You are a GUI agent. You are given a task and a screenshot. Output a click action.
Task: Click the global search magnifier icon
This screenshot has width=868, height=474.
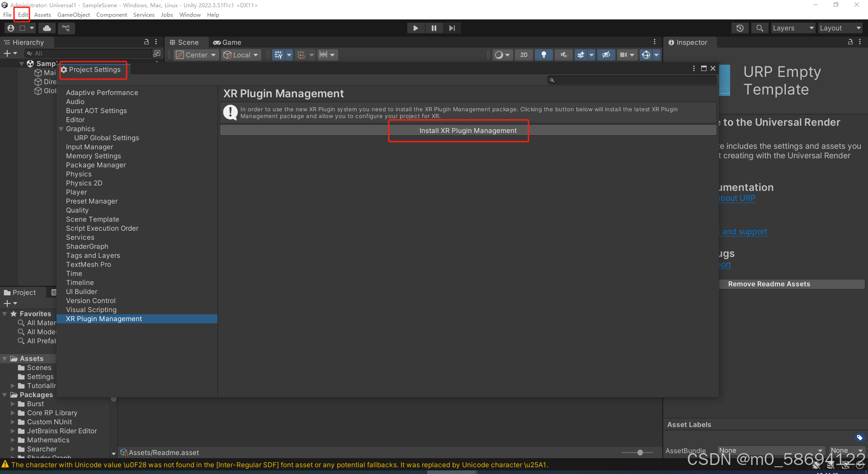759,28
